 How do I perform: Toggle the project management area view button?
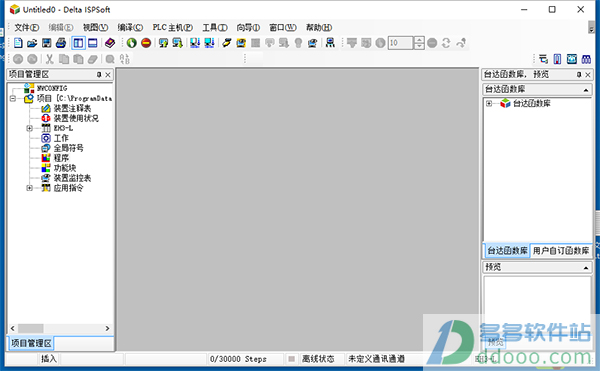(78, 43)
